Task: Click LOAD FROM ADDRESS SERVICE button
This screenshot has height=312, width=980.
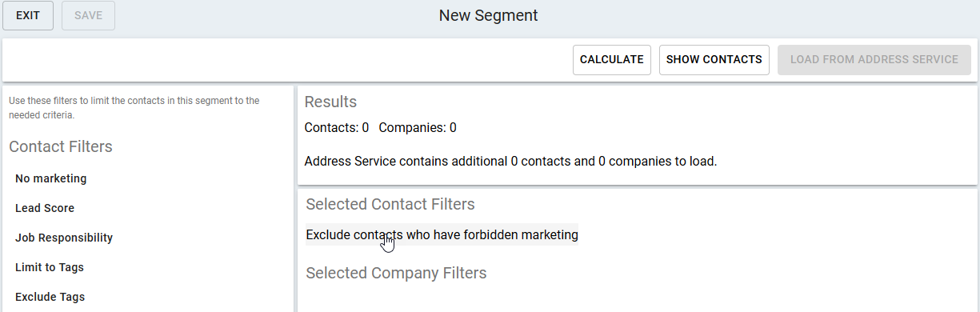Action: tap(874, 60)
